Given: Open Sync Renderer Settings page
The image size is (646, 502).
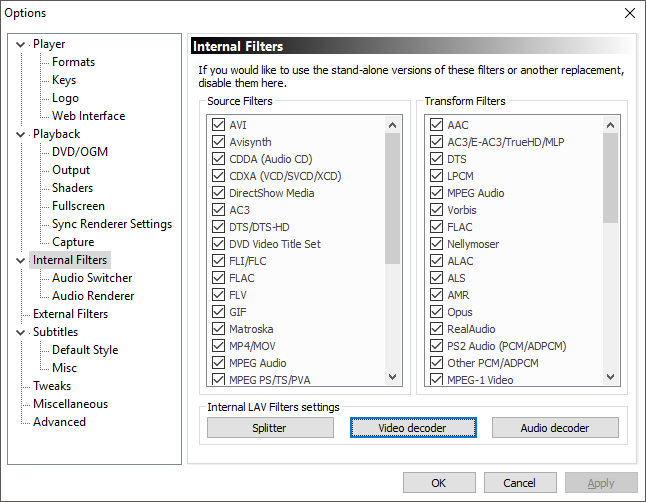Looking at the screenshot, I should coord(112,224).
